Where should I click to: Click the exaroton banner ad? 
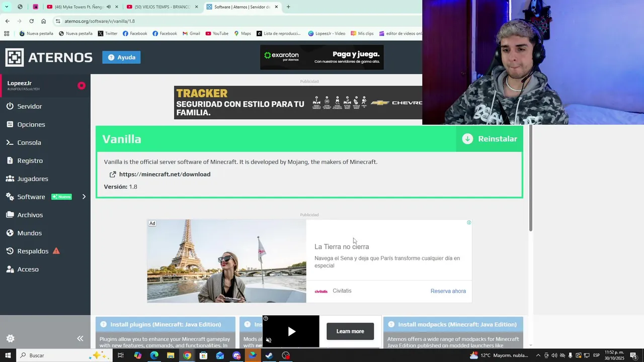tap(322, 57)
